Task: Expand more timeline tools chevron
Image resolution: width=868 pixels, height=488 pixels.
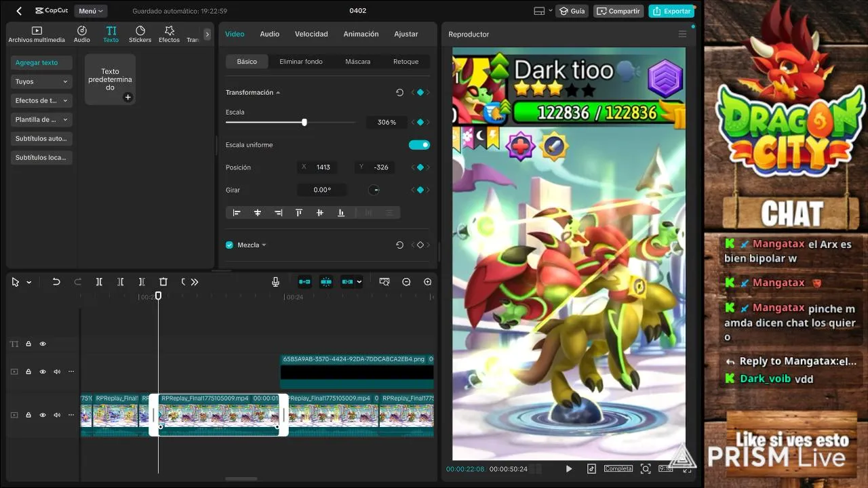Action: pyautogui.click(x=195, y=282)
